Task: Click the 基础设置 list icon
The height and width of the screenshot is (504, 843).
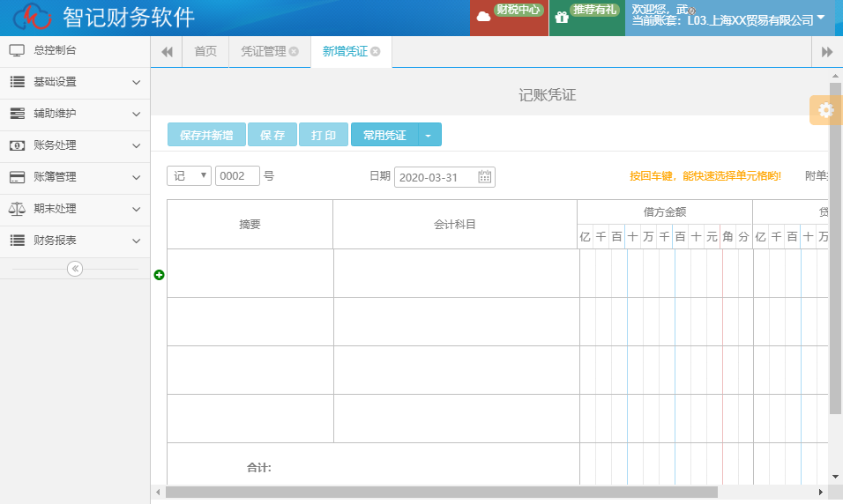Action: (18, 82)
